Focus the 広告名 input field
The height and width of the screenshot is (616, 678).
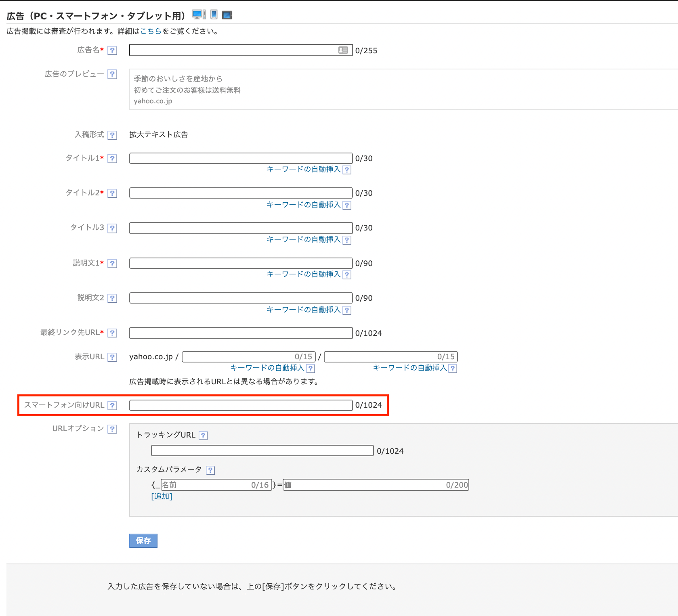[x=241, y=50]
